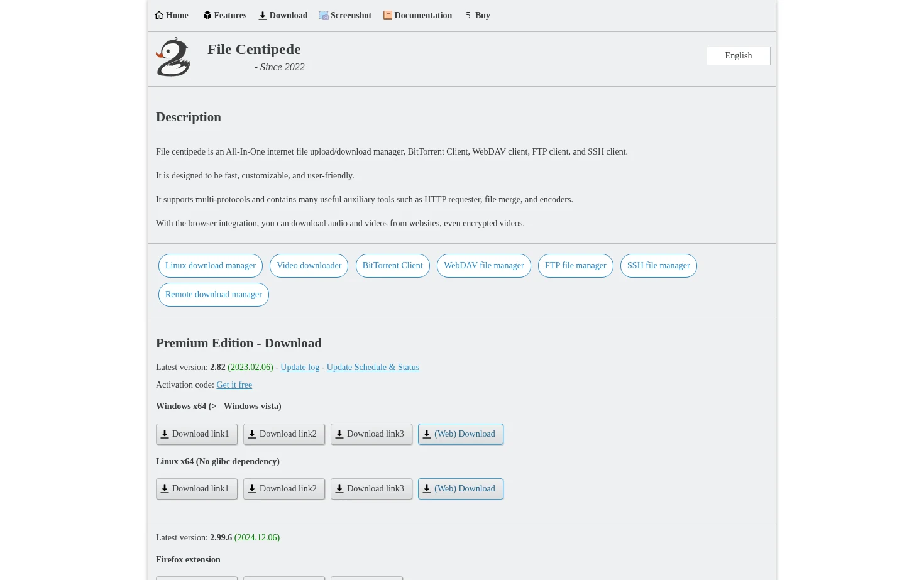Open the Update log link
Viewport: 924px width, 580px height.
point(300,368)
